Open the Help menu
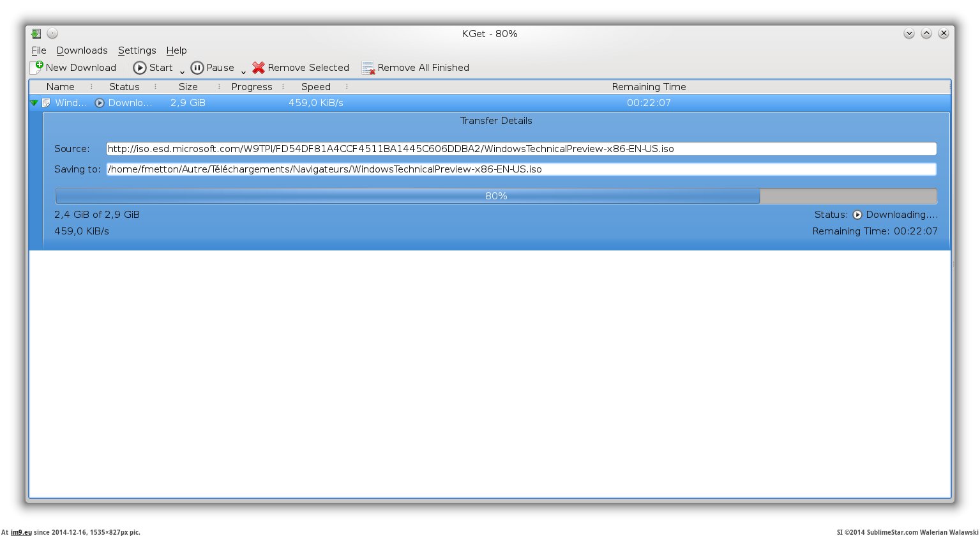The height and width of the screenshot is (536, 980). tap(176, 50)
